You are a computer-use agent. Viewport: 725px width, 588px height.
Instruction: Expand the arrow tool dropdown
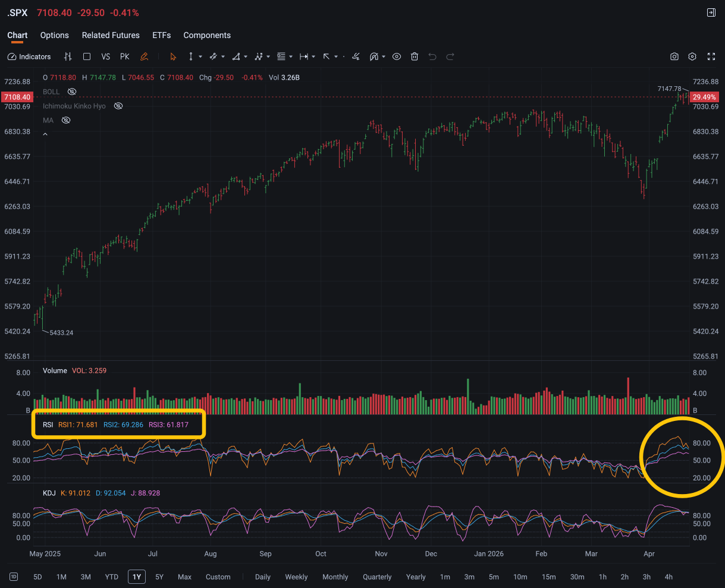[x=336, y=56]
